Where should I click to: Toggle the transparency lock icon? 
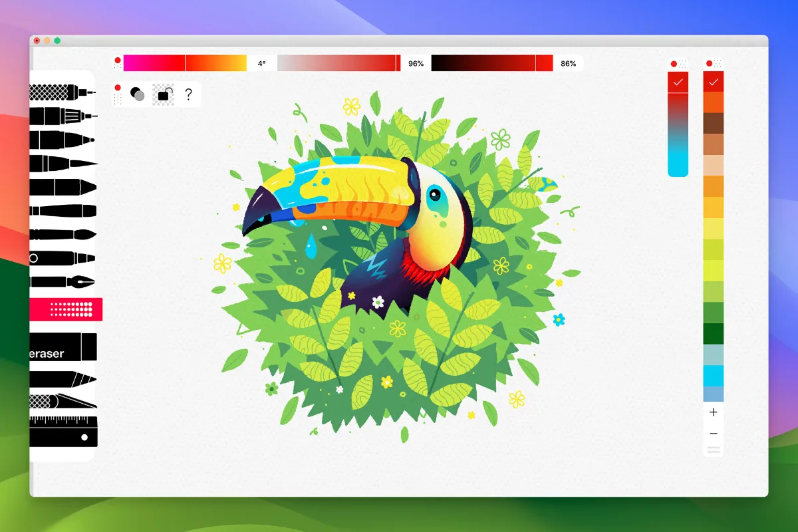pos(163,94)
